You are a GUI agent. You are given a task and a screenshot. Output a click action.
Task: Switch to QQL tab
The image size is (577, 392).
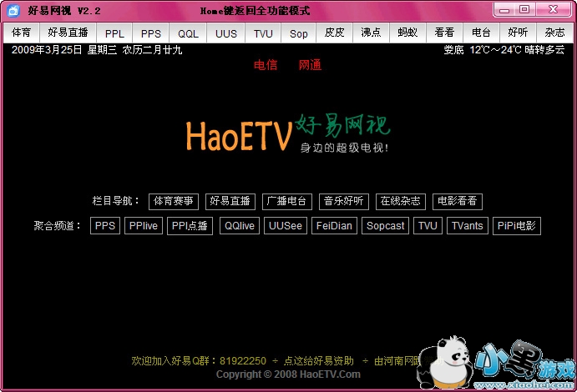point(188,33)
